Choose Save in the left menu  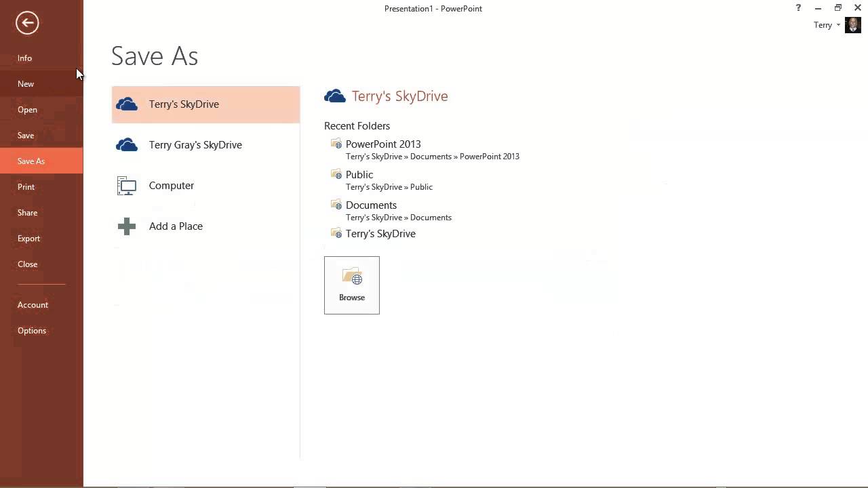[41, 136]
